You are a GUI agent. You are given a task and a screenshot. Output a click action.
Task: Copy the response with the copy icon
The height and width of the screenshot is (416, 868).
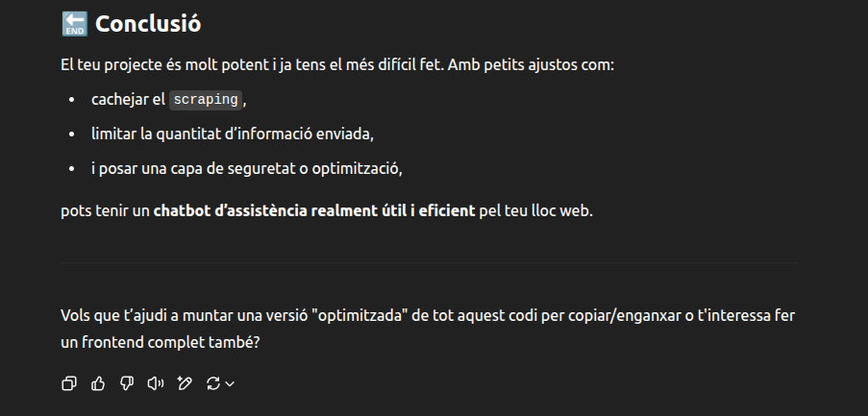tap(68, 383)
